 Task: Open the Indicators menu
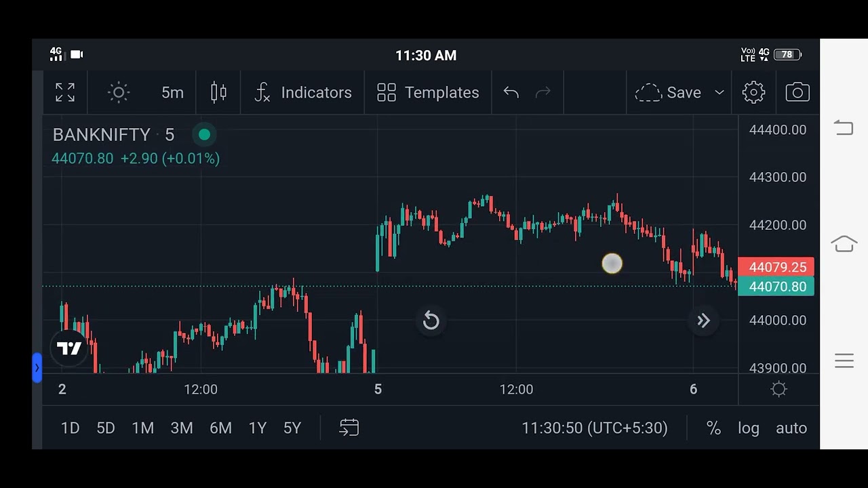(x=303, y=93)
